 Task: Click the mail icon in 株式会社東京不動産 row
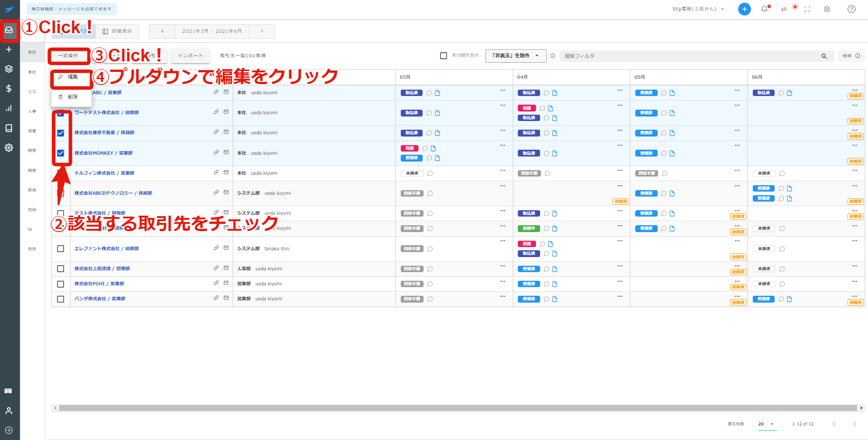tap(226, 132)
